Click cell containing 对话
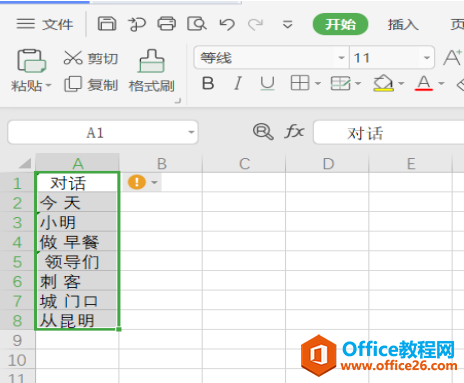The height and width of the screenshot is (383, 464). click(77, 183)
